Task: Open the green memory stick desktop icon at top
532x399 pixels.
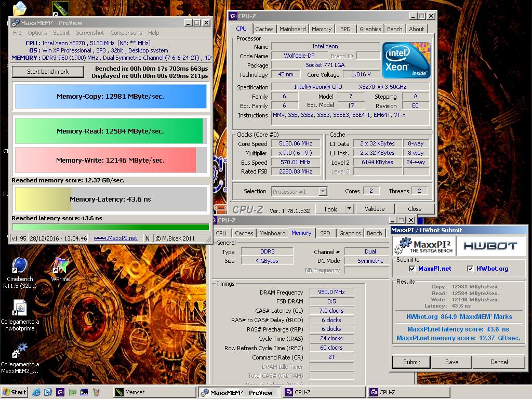Action: tap(60, 8)
